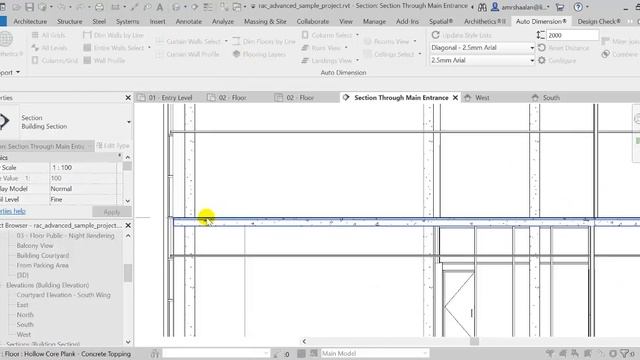
Task: Click the dimension distance 2000 input field
Action: click(572, 36)
